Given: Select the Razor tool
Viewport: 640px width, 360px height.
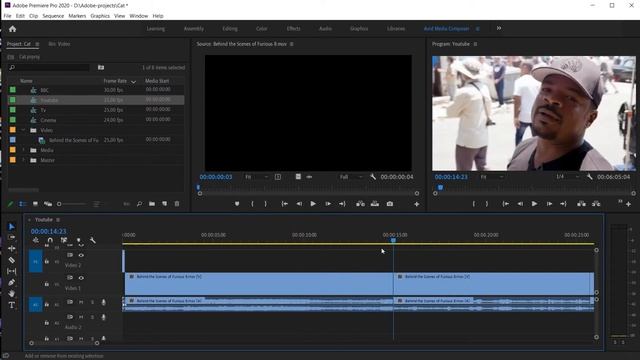Looking at the screenshot, I should [11, 260].
